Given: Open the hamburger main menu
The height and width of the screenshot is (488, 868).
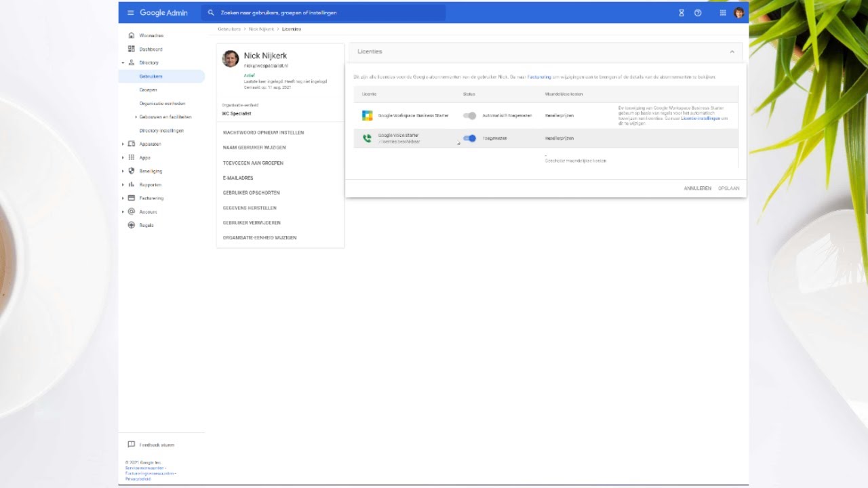Looking at the screenshot, I should point(131,13).
